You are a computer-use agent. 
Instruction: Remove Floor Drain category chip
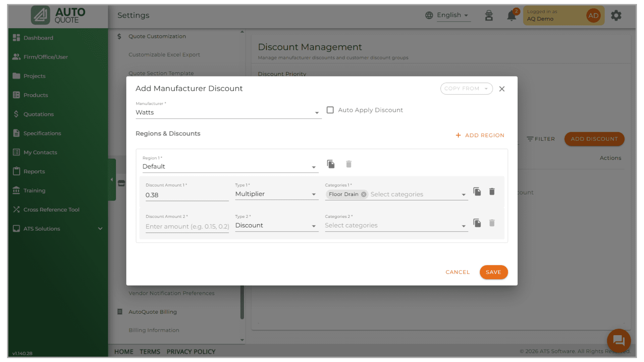tap(364, 194)
